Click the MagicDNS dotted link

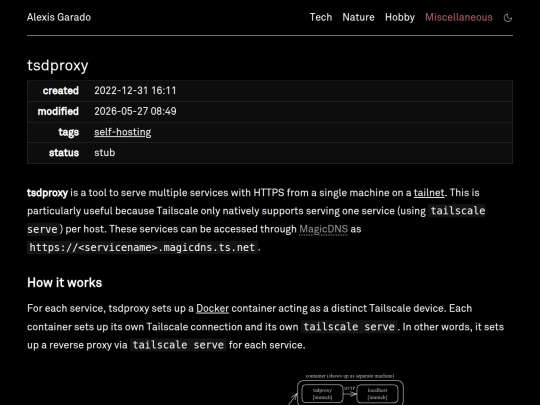pos(323,229)
